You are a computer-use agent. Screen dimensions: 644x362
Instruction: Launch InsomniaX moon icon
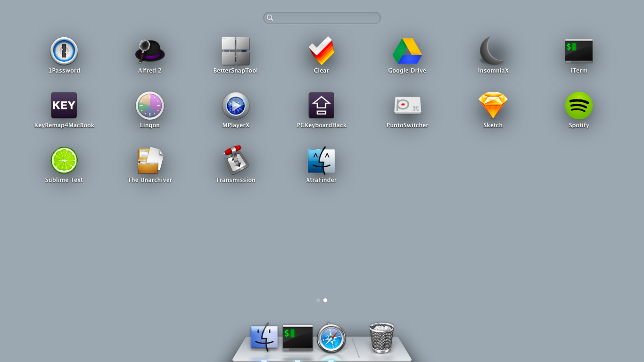coord(493,51)
